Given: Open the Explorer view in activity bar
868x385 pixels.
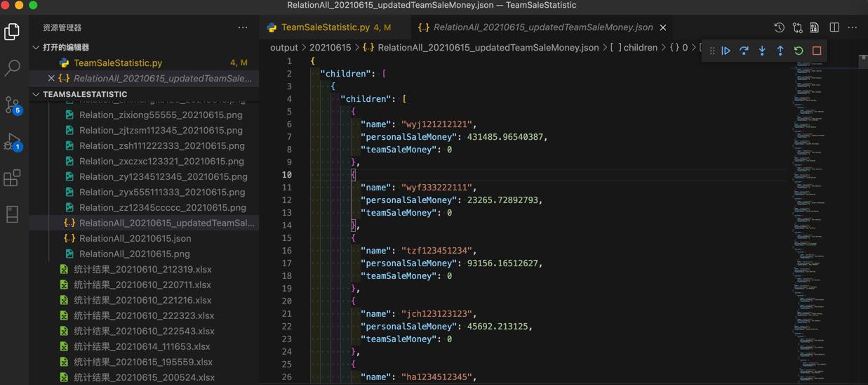Looking at the screenshot, I should point(12,32).
